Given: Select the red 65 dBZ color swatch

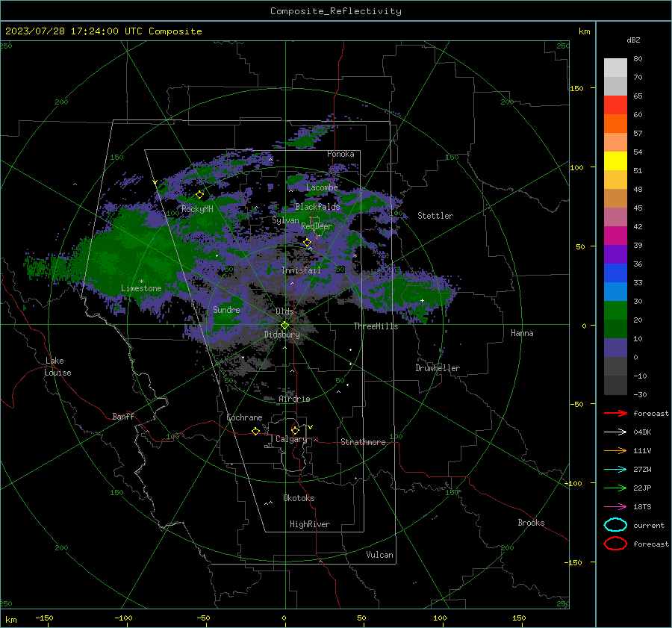Looking at the screenshot, I should [x=615, y=105].
